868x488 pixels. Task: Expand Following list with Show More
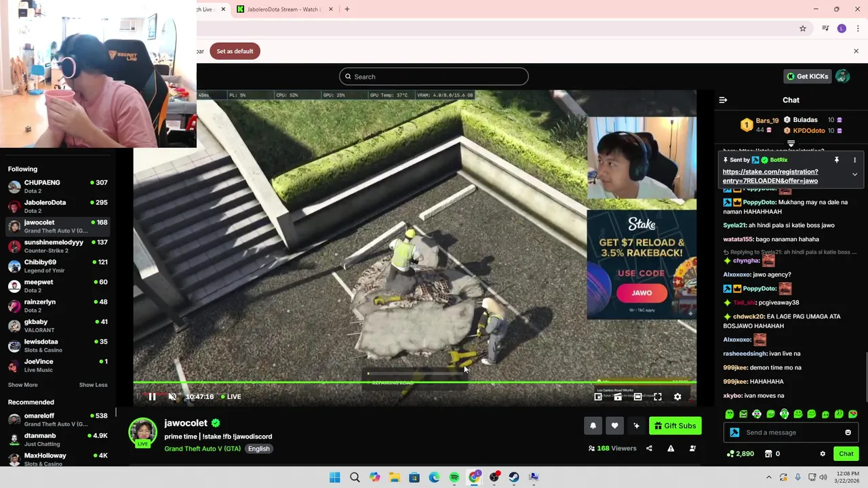pyautogui.click(x=22, y=385)
